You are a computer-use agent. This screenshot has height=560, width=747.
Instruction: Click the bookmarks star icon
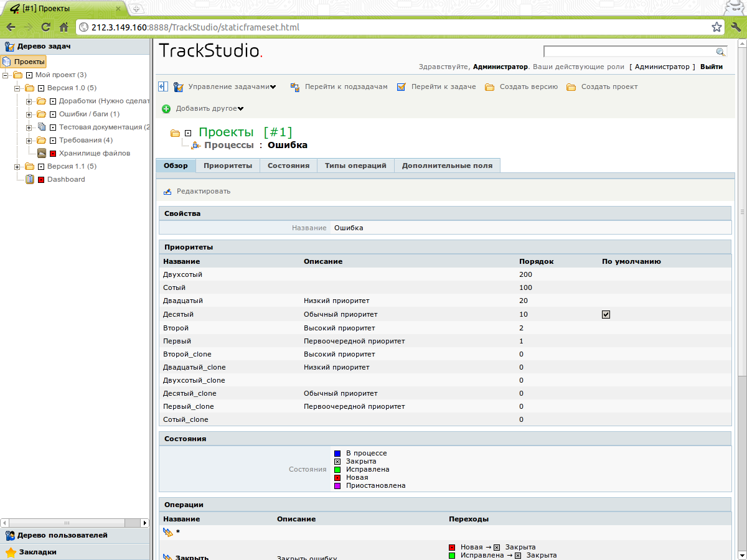(10, 552)
